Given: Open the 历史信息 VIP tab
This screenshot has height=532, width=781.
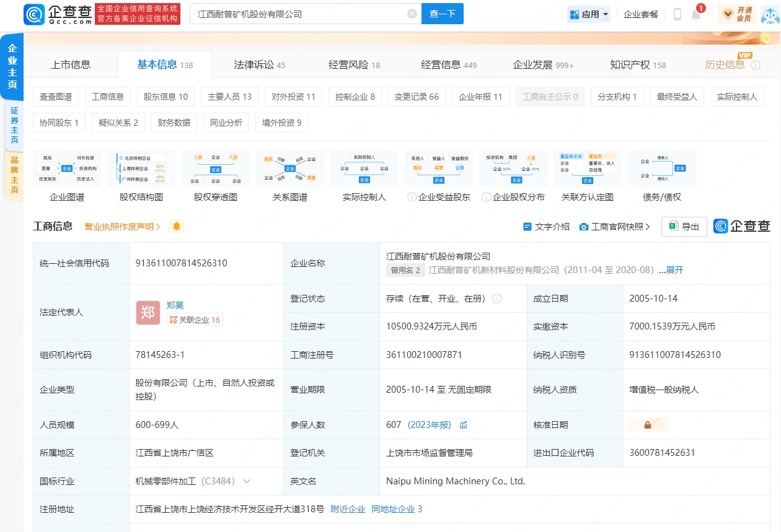Looking at the screenshot, I should pyautogui.click(x=725, y=65).
